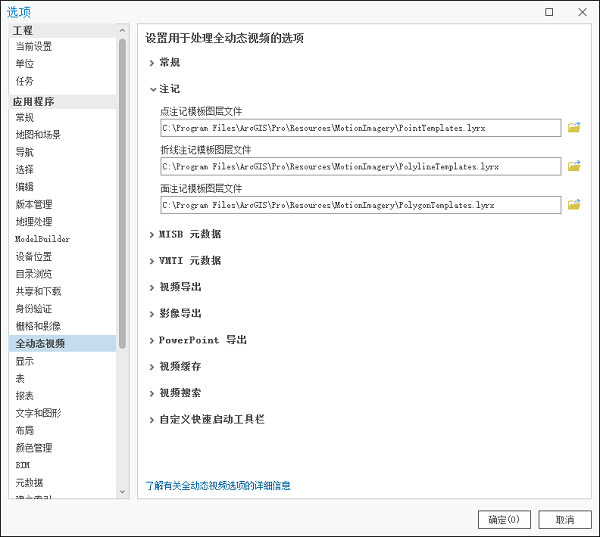Image resolution: width=600 pixels, height=537 pixels.
Task: Open the 颜色管理 options page
Action: 33,448
